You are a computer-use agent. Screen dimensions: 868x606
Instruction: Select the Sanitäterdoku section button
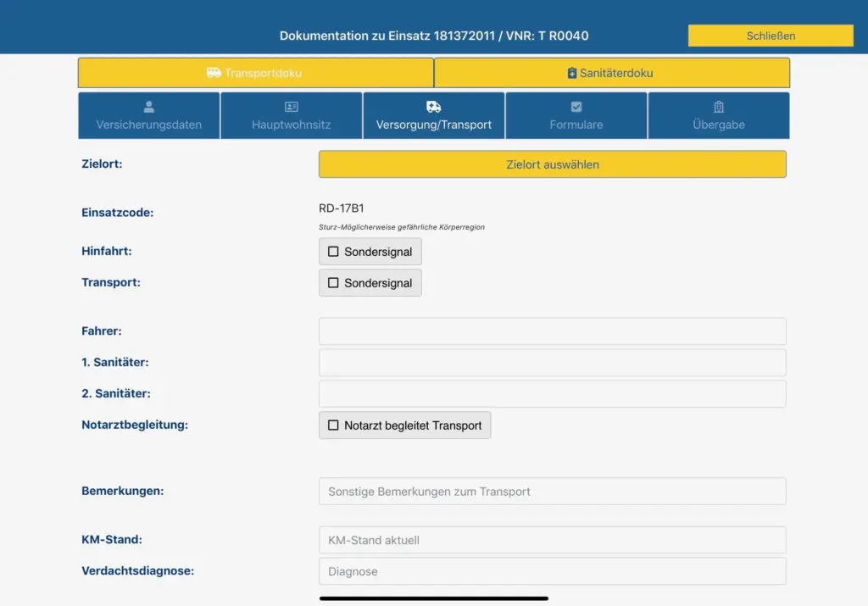[x=611, y=73]
